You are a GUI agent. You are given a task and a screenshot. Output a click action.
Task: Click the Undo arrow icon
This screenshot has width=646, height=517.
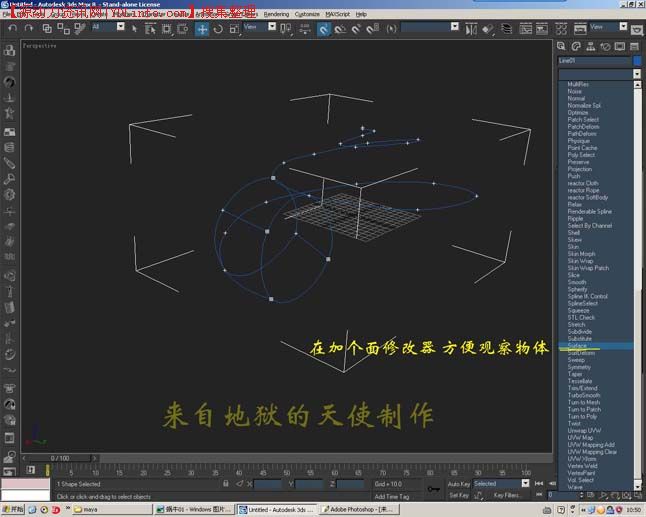pos(13,28)
